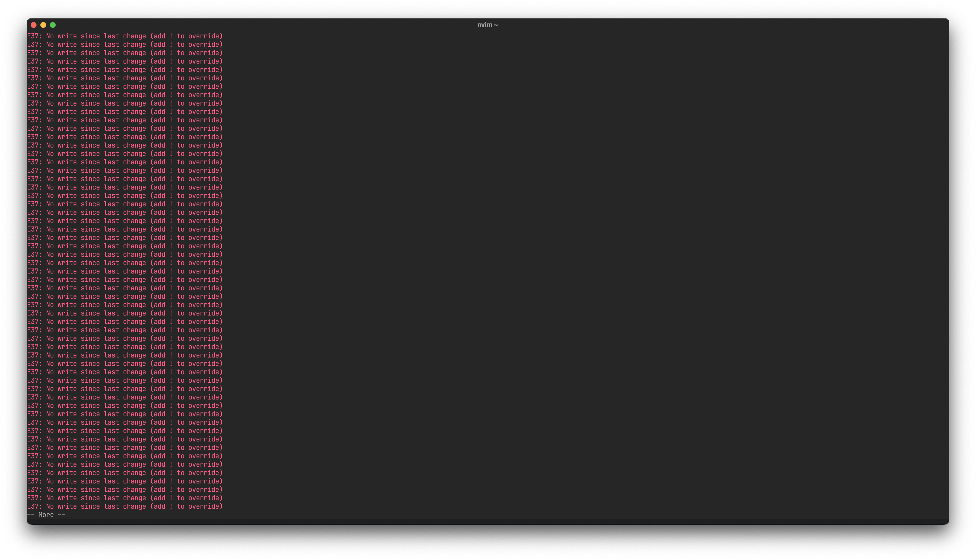
Task: Close the nvim terminal window
Action: 33,25
